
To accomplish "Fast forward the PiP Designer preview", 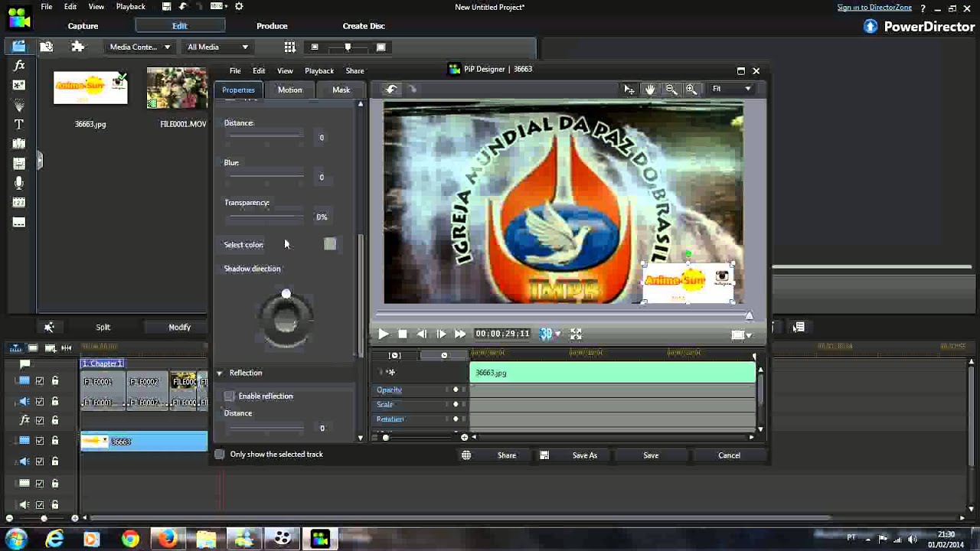I will tap(460, 334).
